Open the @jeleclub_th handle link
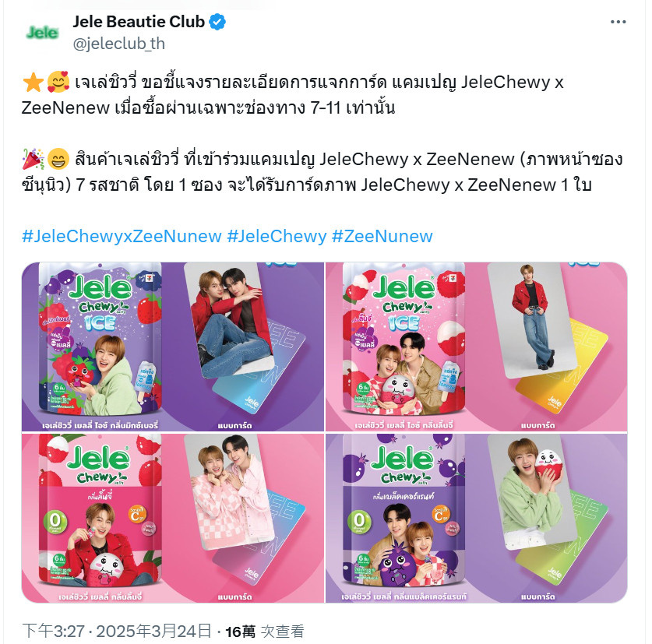This screenshot has height=644, width=652. pyautogui.click(x=119, y=44)
